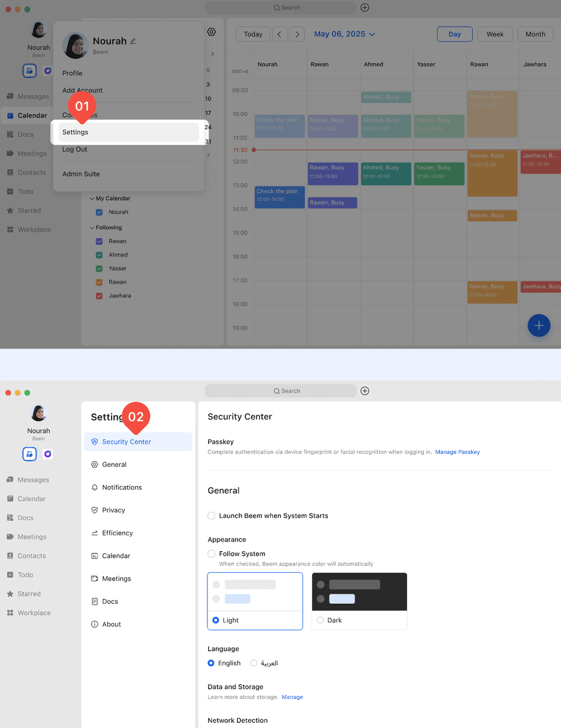
Task: Switch to the Week view tab
Action: [494, 34]
